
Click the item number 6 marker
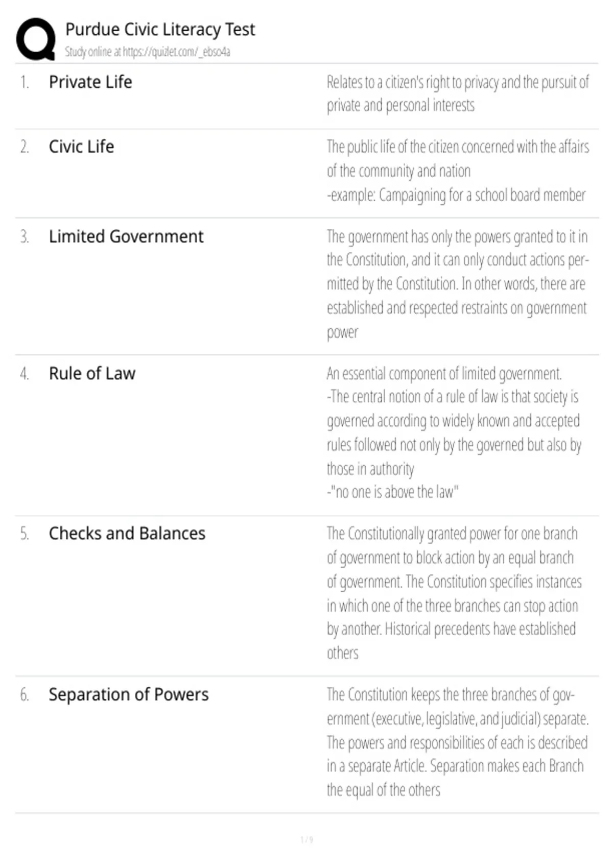[25, 695]
